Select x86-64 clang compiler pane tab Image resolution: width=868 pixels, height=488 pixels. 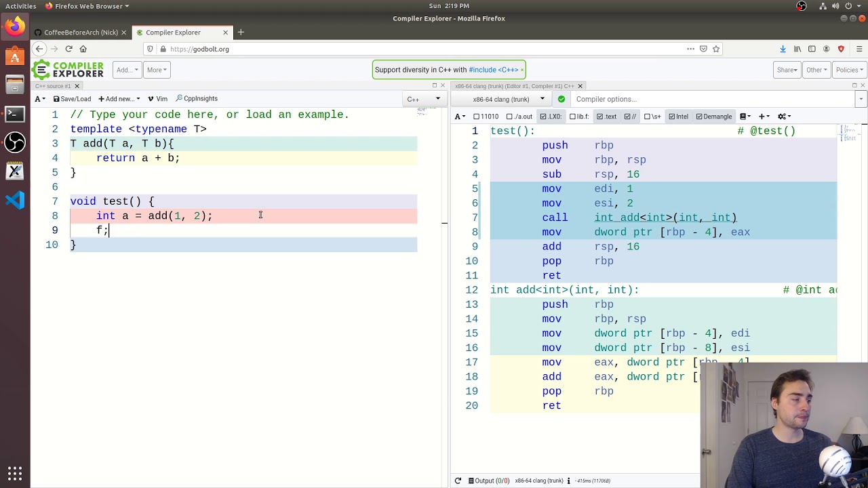pyautogui.click(x=515, y=86)
